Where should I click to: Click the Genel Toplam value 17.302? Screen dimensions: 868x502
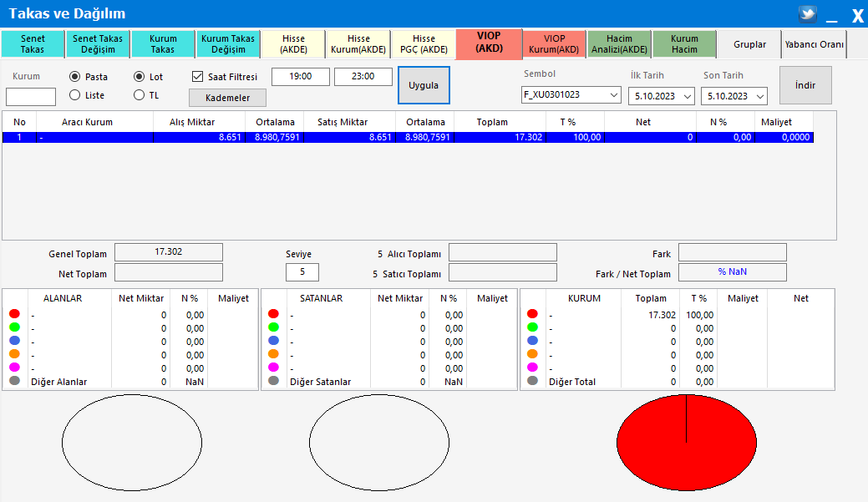point(168,251)
